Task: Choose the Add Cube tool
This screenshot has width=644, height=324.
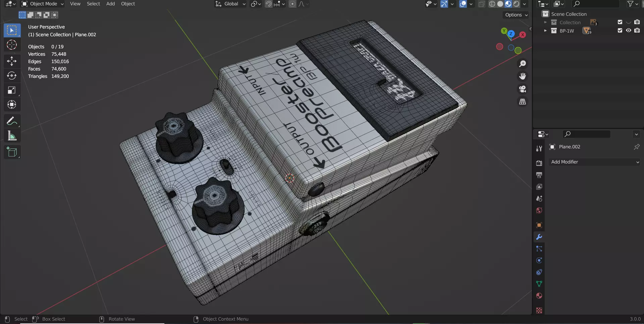Action: point(12,152)
